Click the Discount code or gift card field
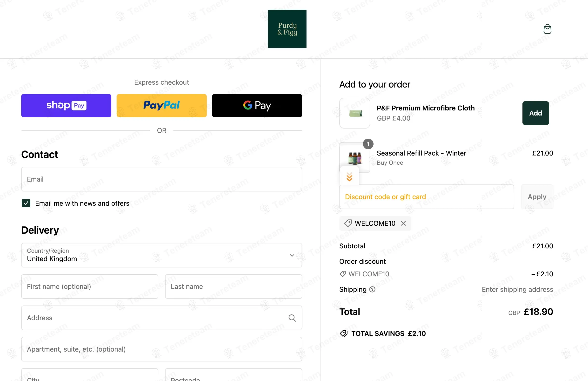Image resolution: width=588 pixels, height=381 pixels. click(x=427, y=197)
